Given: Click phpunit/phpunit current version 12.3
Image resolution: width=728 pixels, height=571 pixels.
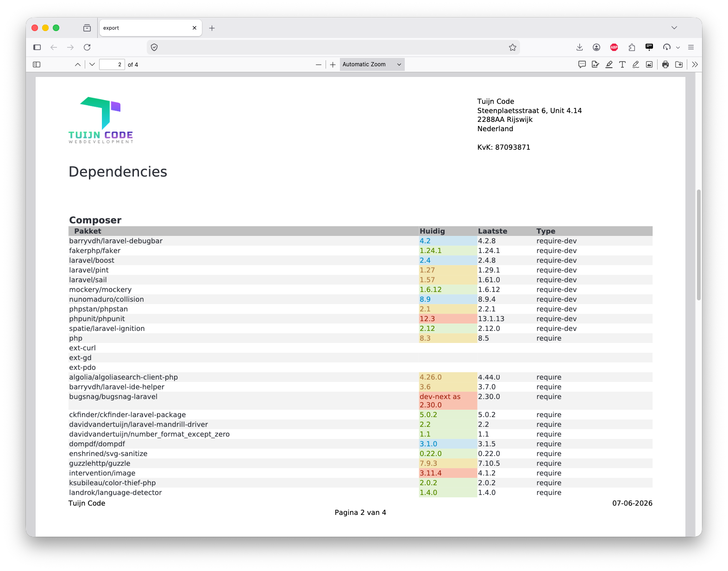Looking at the screenshot, I should pos(427,319).
